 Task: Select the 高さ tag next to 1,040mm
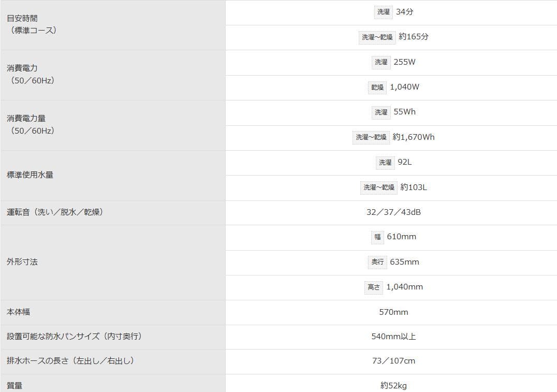click(374, 287)
